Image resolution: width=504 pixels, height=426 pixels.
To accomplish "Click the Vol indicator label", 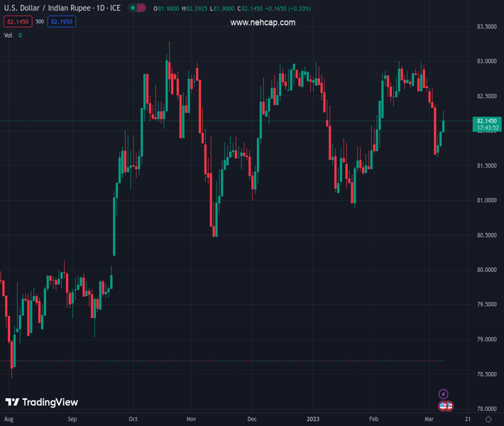I will (x=9, y=35).
